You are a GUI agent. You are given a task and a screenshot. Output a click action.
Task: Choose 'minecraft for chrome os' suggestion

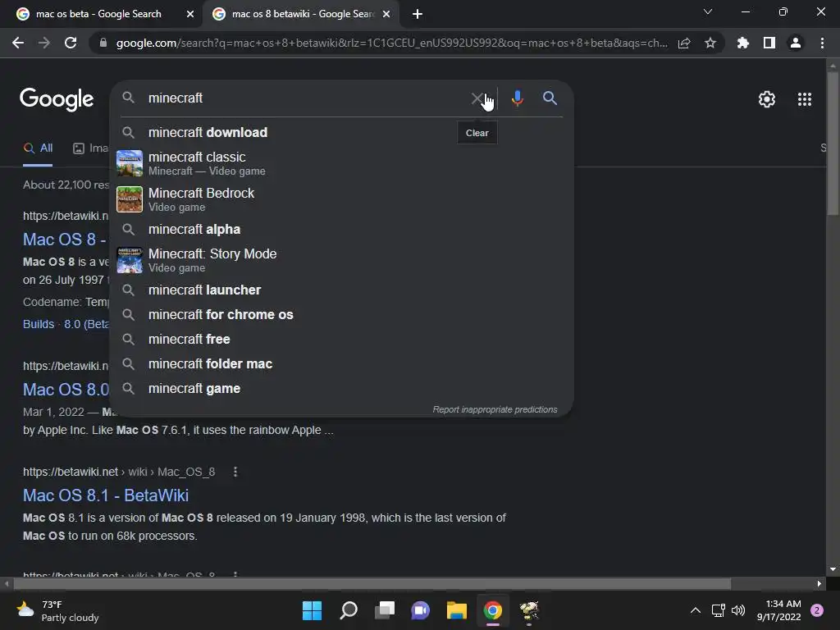click(341, 314)
